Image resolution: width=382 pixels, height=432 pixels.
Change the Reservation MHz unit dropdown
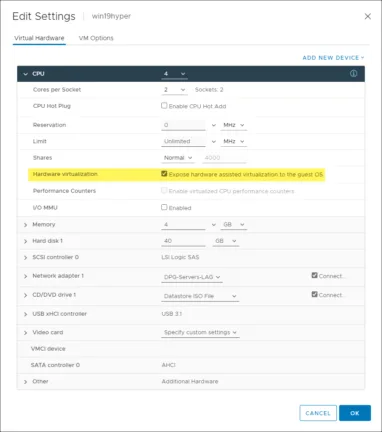[x=234, y=125]
